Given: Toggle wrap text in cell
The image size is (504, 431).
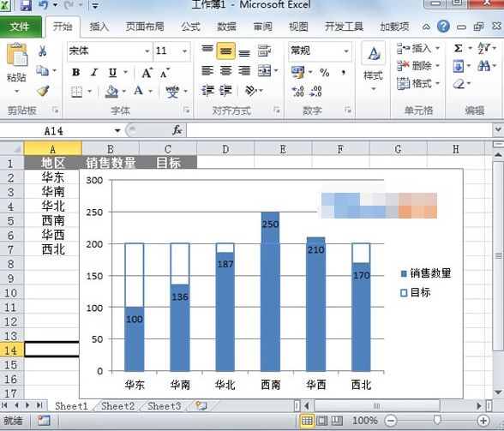Looking at the screenshot, I should 264,51.
